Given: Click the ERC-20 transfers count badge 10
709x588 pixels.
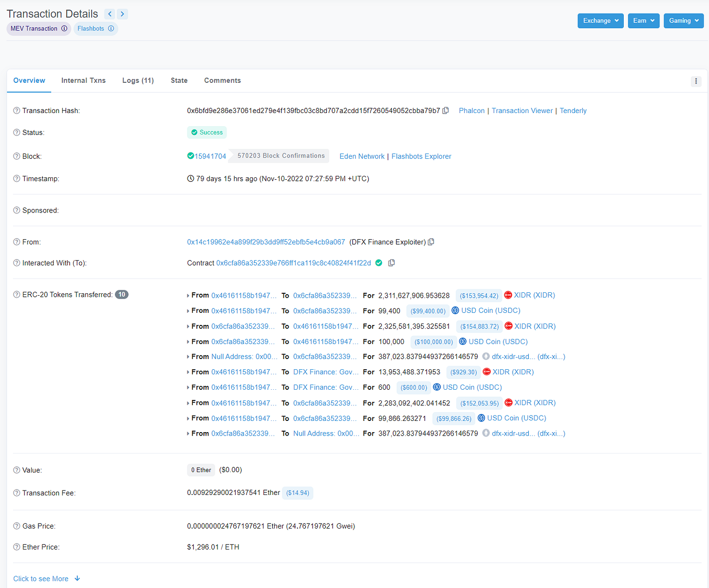Looking at the screenshot, I should (x=122, y=295).
